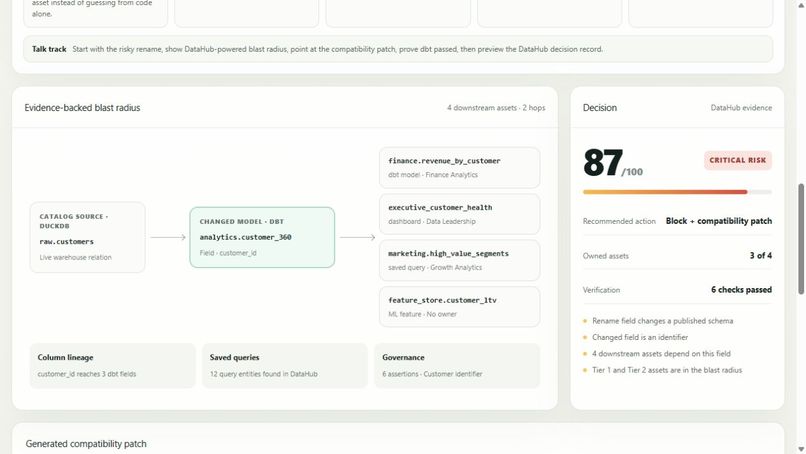Click '6 assertions · Customer identifier' text
The width and height of the screenshot is (806, 454).
pos(432,374)
